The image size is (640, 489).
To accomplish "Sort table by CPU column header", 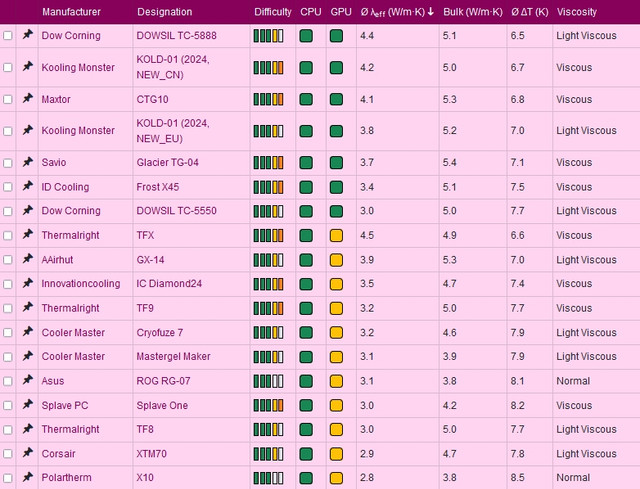I will 311,12.
